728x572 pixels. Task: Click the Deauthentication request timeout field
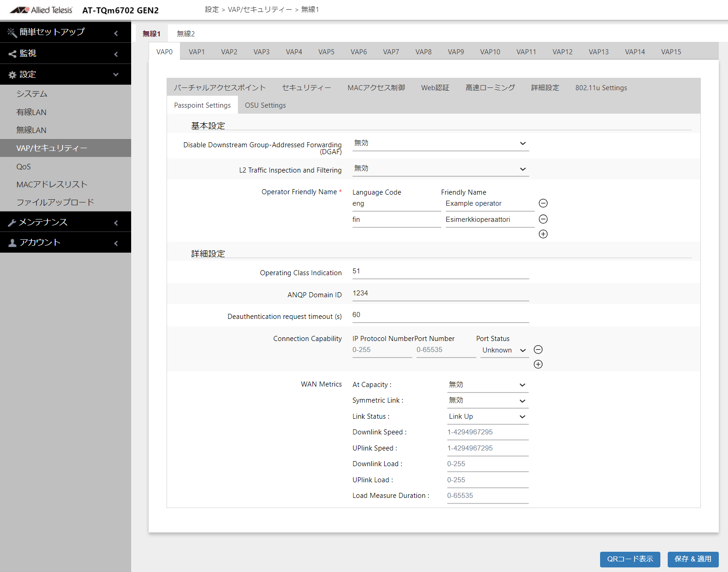[x=440, y=315]
